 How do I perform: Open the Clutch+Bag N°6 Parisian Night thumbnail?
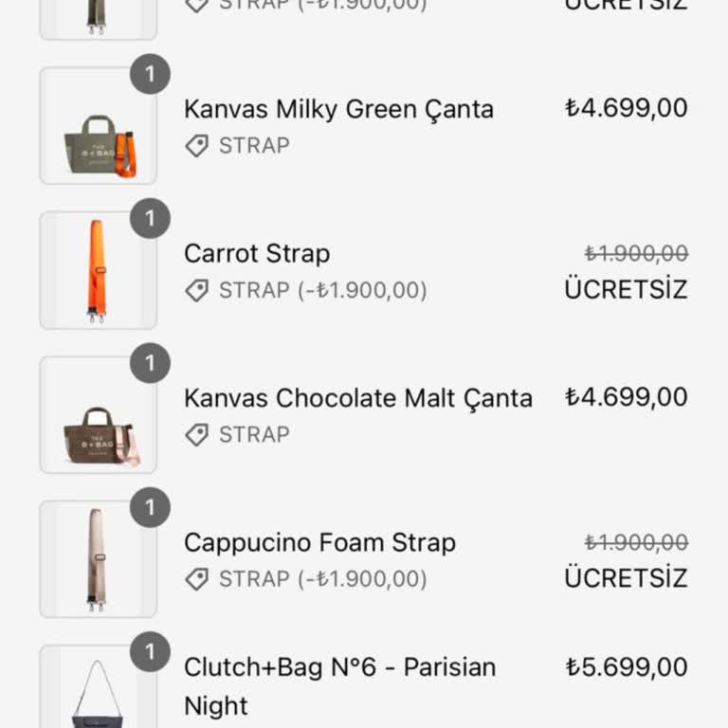tap(96, 690)
